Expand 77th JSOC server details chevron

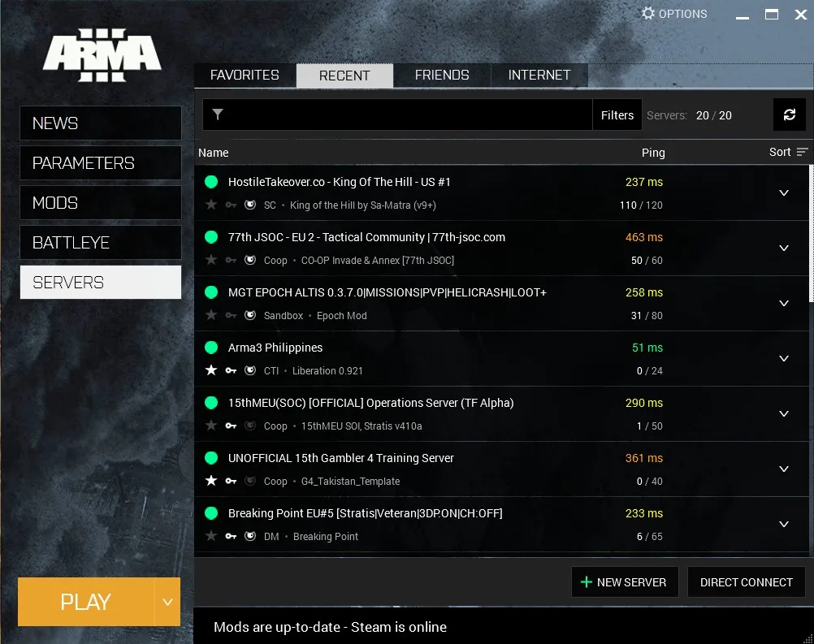[784, 248]
